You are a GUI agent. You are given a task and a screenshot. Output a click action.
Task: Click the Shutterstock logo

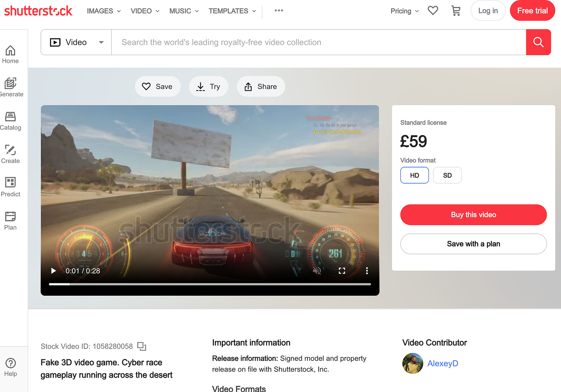(x=38, y=11)
